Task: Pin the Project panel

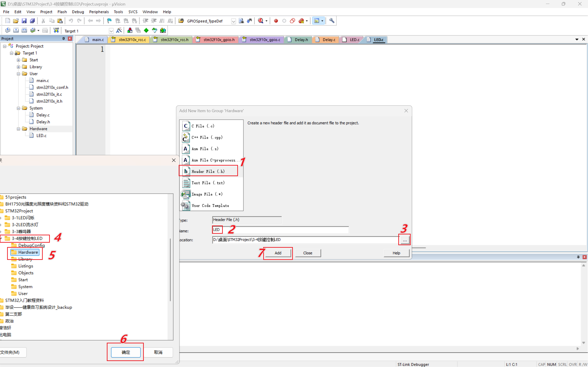Action: click(63, 39)
